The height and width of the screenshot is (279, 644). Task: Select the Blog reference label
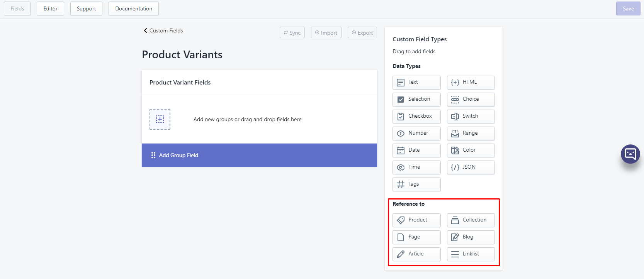(468, 237)
